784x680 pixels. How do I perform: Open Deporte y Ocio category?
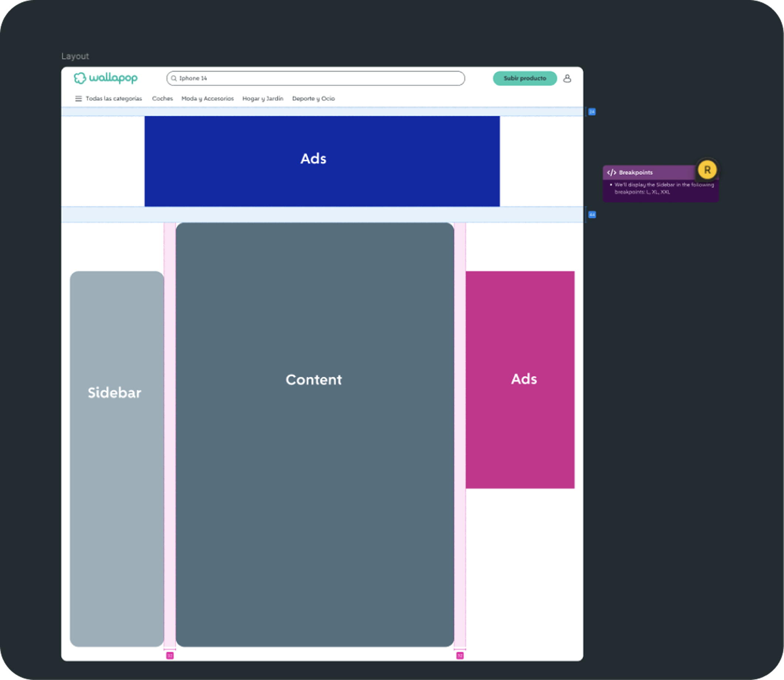pyautogui.click(x=313, y=99)
